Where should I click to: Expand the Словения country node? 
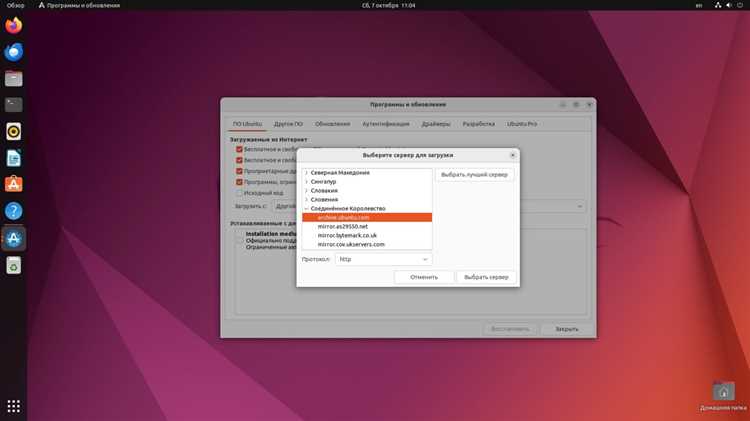tap(306, 199)
